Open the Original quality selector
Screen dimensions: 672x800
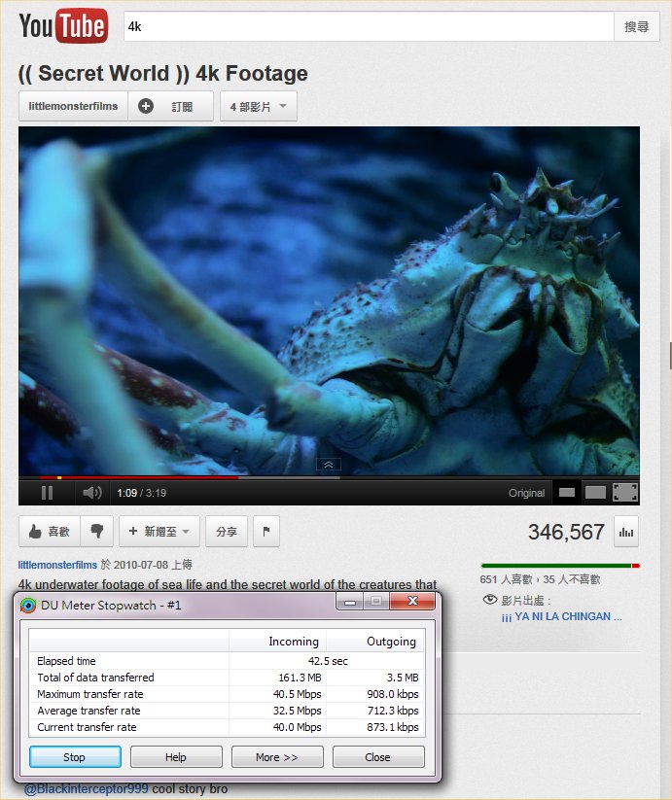click(x=526, y=493)
